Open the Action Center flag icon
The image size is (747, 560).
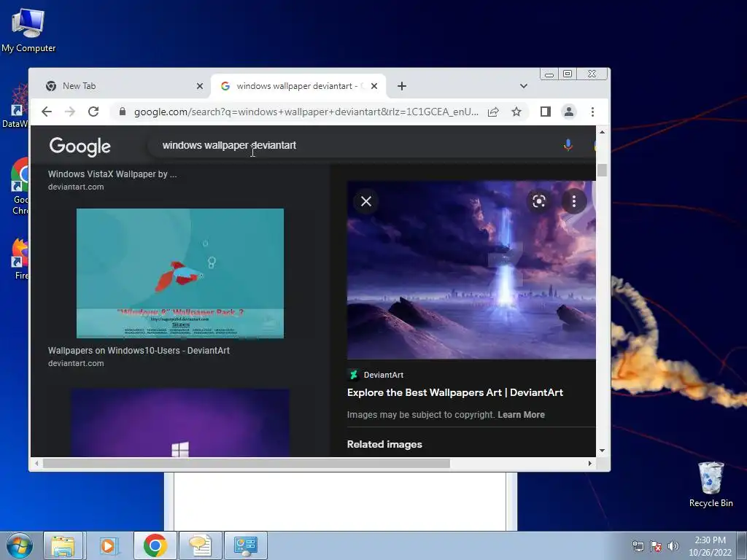click(x=656, y=546)
